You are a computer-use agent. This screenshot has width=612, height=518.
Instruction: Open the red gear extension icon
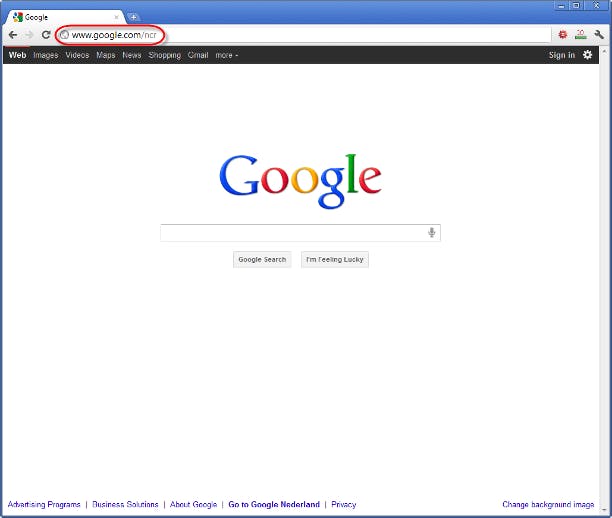pyautogui.click(x=562, y=35)
